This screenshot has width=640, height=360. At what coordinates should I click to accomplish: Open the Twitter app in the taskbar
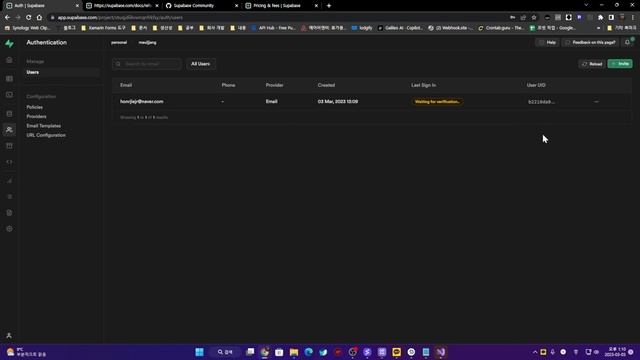tap(323, 352)
